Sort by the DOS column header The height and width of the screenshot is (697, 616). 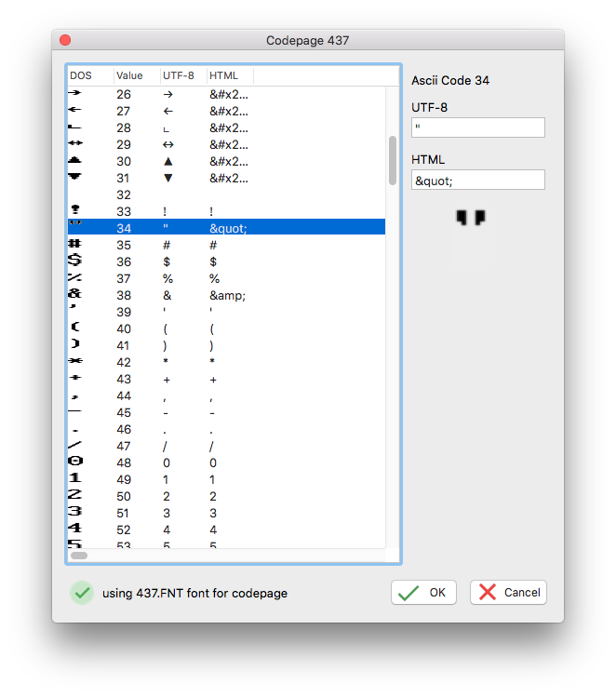[90, 75]
